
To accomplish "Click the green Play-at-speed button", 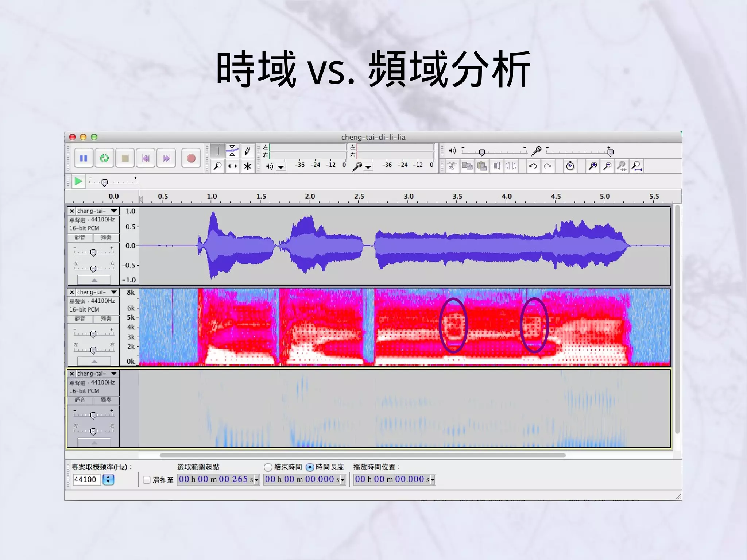I will [78, 181].
